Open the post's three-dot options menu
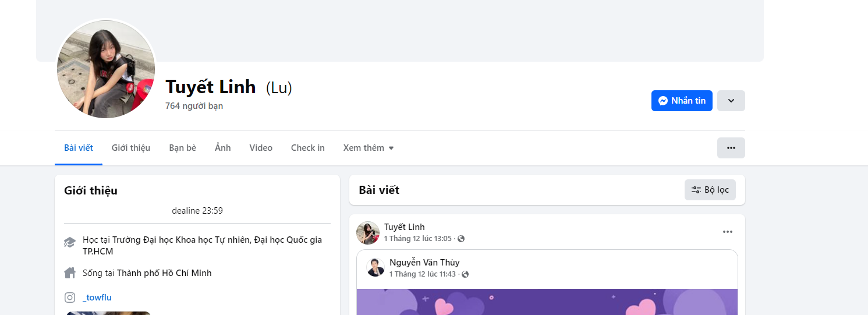868x315 pixels. click(727, 232)
